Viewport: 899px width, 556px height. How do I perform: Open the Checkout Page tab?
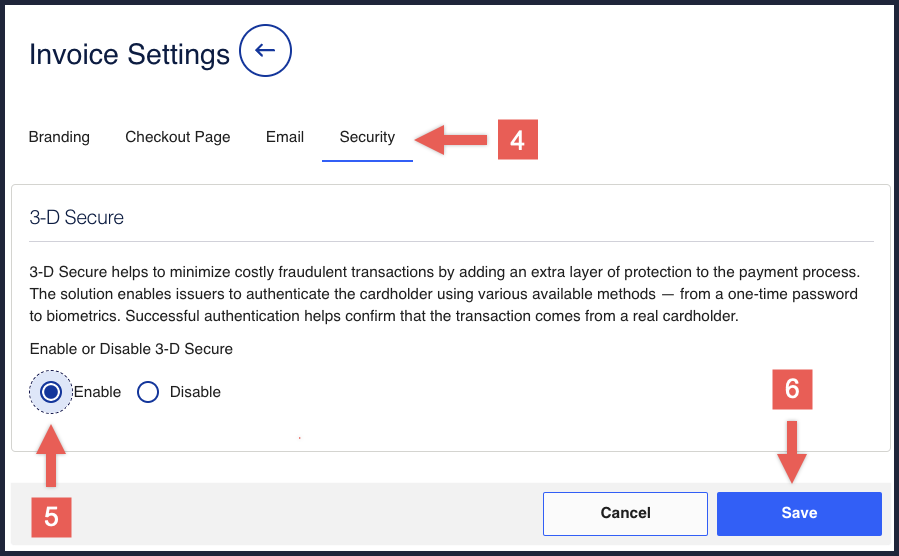pyautogui.click(x=178, y=137)
